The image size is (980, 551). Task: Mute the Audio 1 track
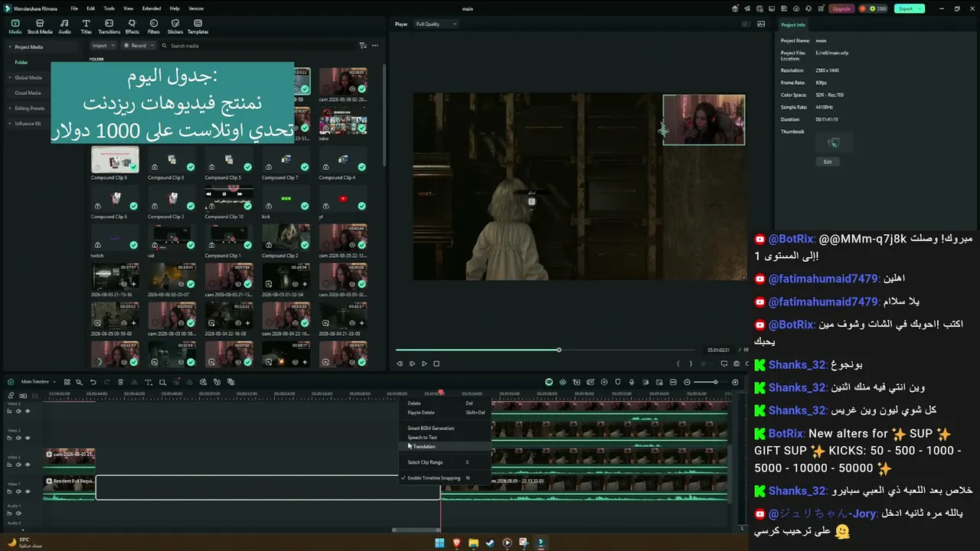pyautogui.click(x=18, y=514)
